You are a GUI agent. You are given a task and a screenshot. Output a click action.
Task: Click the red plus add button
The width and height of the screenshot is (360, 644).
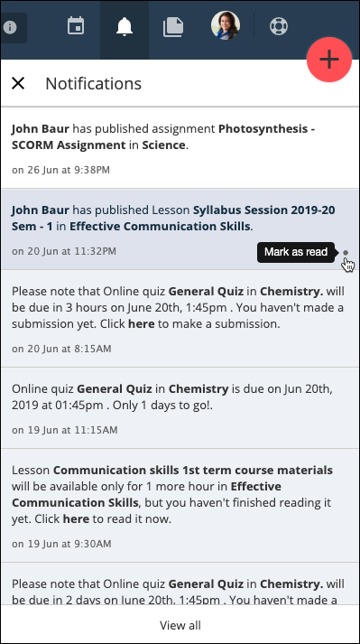329,60
